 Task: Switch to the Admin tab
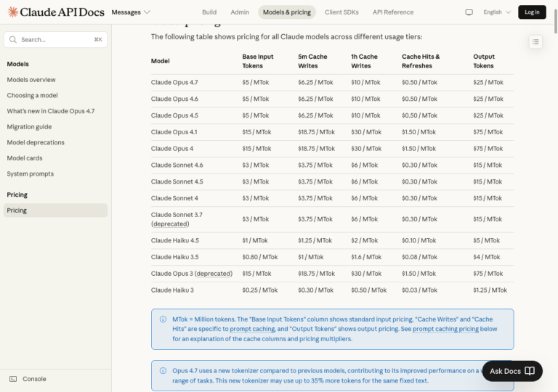[240, 12]
